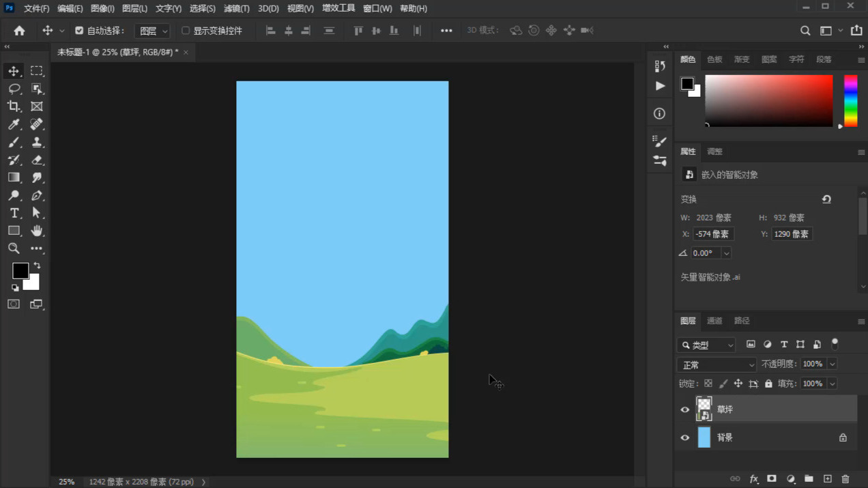Open the rotation angle dropdown
This screenshot has width=868, height=488.
click(727, 253)
